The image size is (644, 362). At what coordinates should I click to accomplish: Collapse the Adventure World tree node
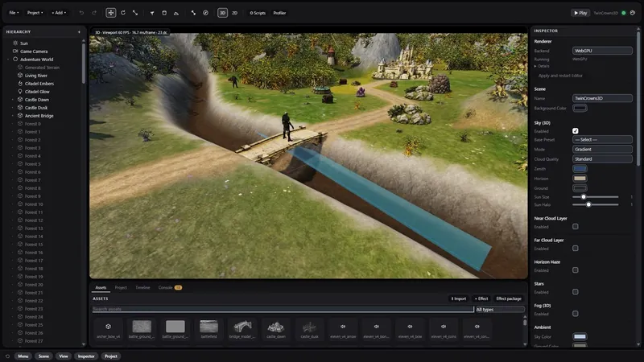point(8,60)
